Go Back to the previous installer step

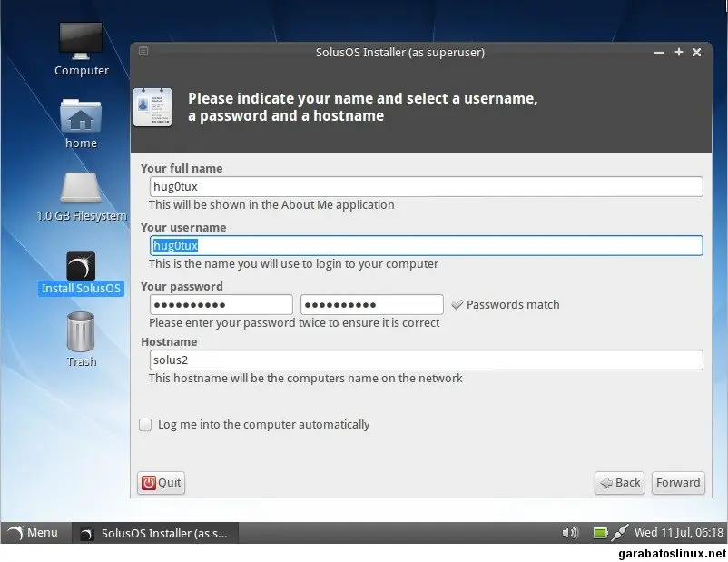point(619,483)
